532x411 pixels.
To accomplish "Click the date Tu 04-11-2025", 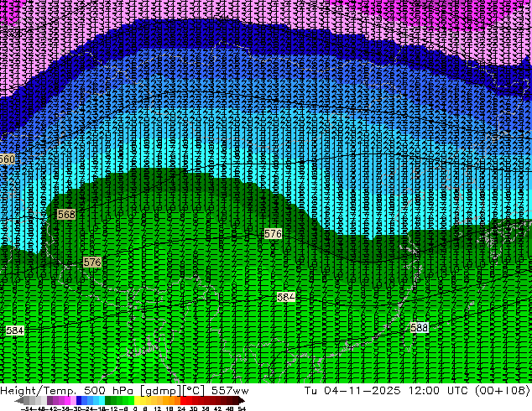I will coord(352,390).
